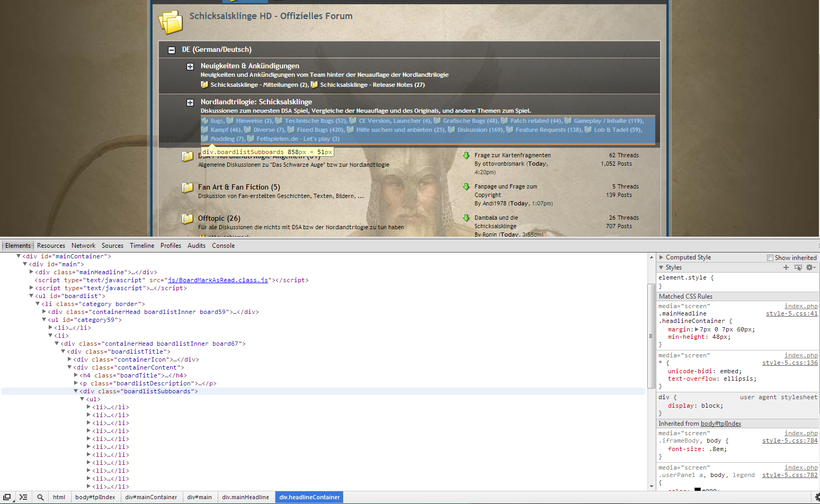Open the Sources panel tab
Screen dimensions: 820x504
[112, 246]
